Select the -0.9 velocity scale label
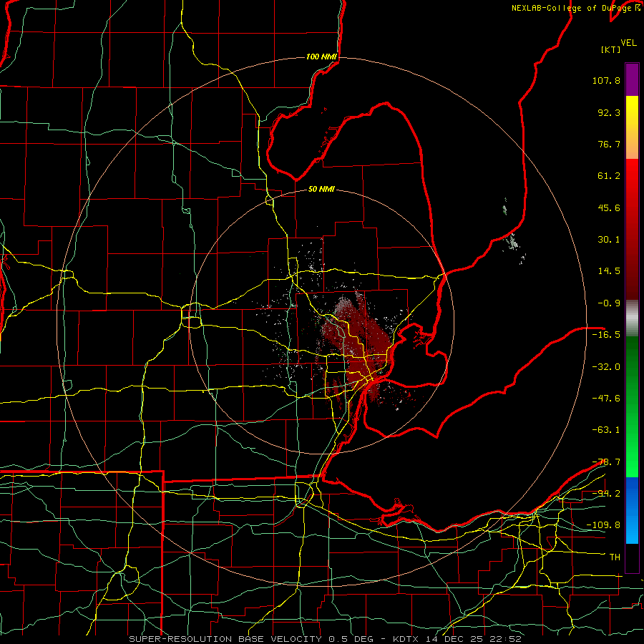The image size is (644, 644). pyautogui.click(x=609, y=303)
